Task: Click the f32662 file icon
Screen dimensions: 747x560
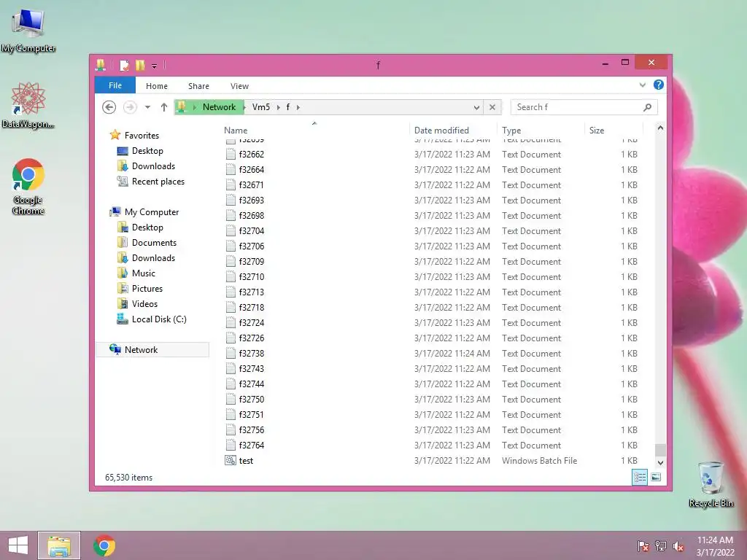Action: (231, 155)
